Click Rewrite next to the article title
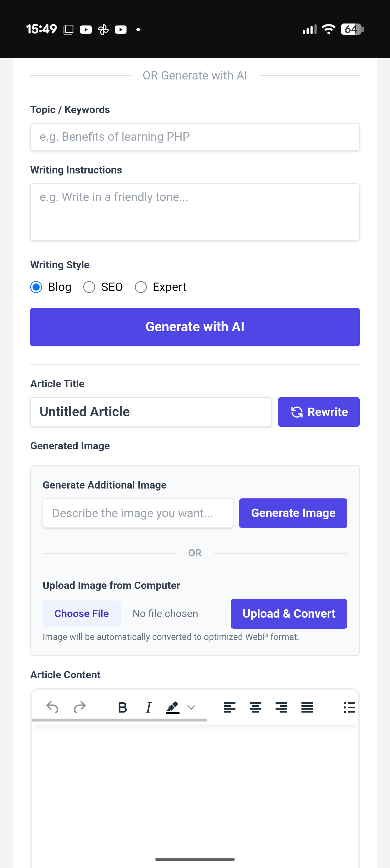 (319, 412)
